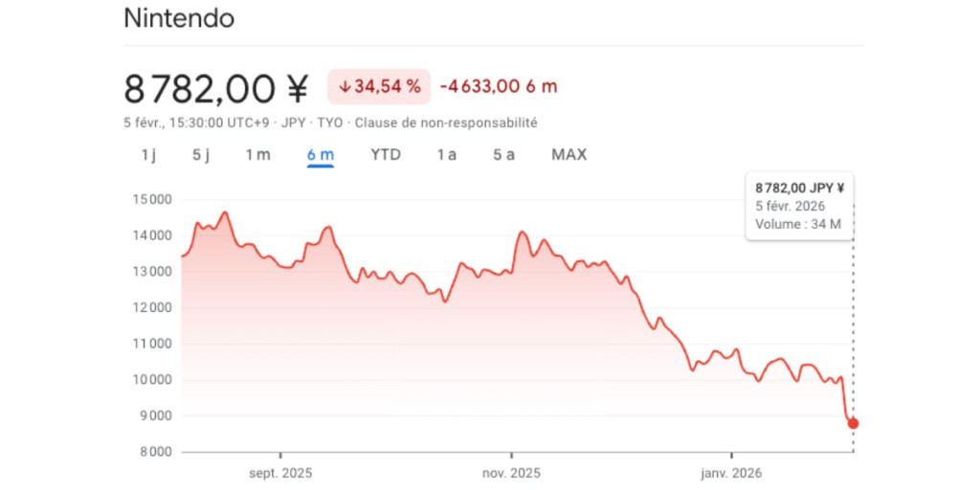Click the Nintendo title heading
Image resolution: width=980 pixels, height=490 pixels.
click(179, 18)
